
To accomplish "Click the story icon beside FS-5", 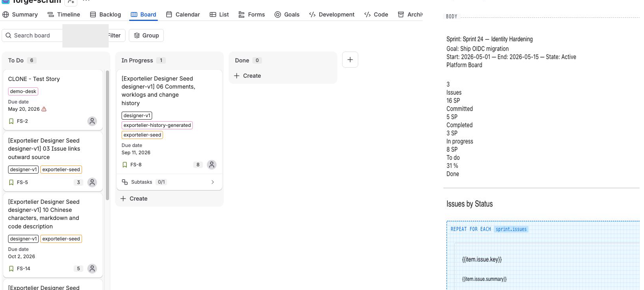I will pyautogui.click(x=11, y=182).
